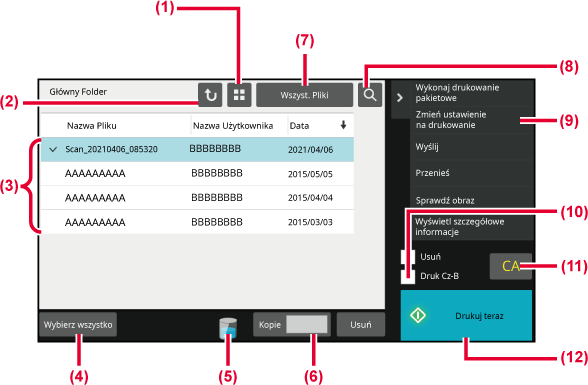Toggle sort arrow in Data column
This screenshot has width=588, height=385.
point(343,125)
